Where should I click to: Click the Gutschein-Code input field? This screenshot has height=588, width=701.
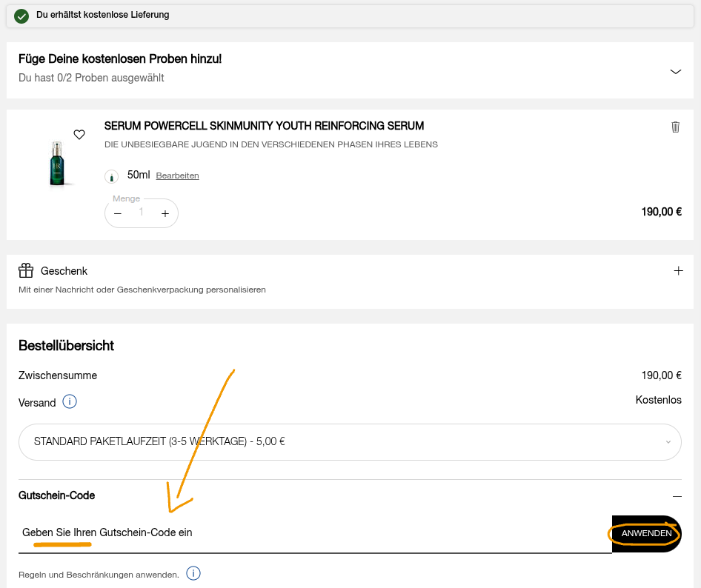311,533
